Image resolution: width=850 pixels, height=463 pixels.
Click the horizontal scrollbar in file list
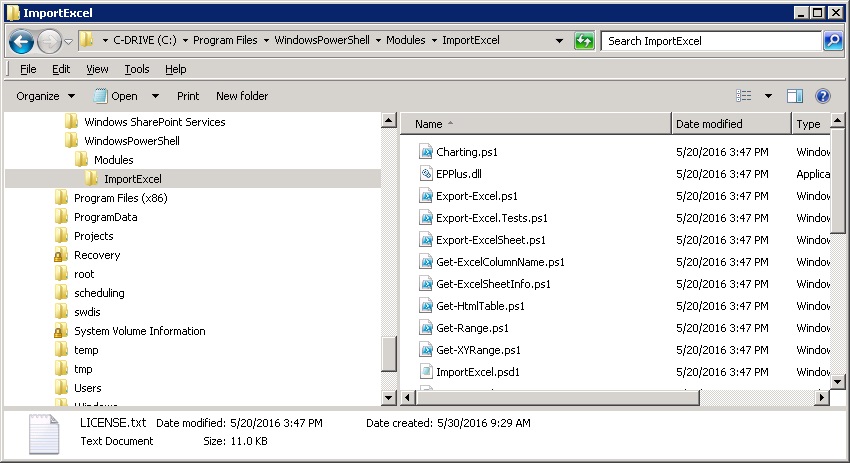[558, 397]
